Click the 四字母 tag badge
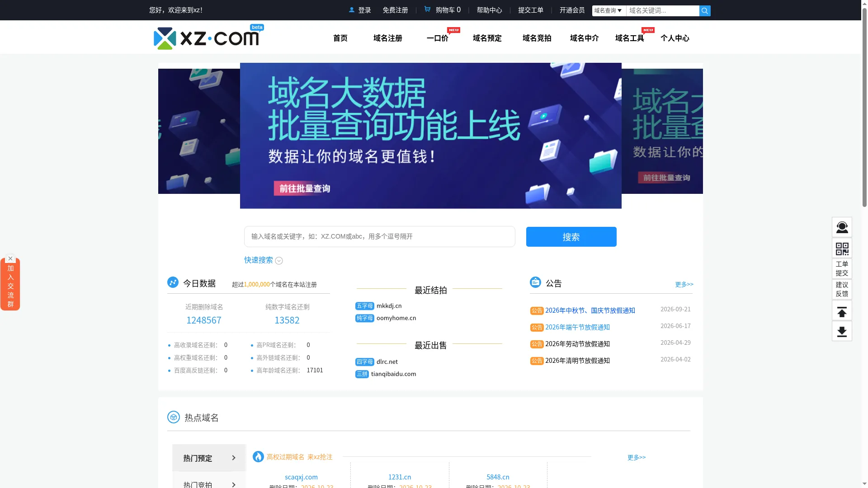Viewport: 868px width, 488px height. (364, 362)
